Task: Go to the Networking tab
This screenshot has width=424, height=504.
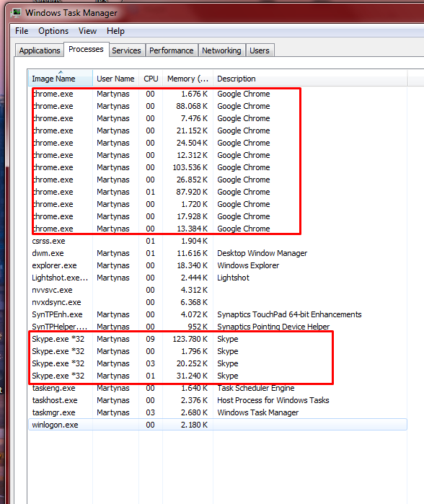Action: 221,50
